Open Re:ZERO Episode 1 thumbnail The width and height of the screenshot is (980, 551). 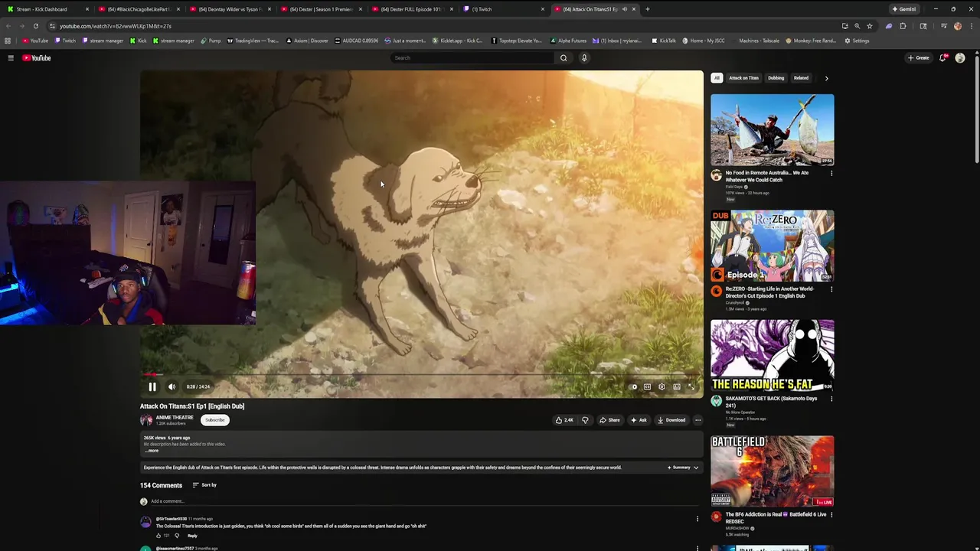[x=772, y=246]
